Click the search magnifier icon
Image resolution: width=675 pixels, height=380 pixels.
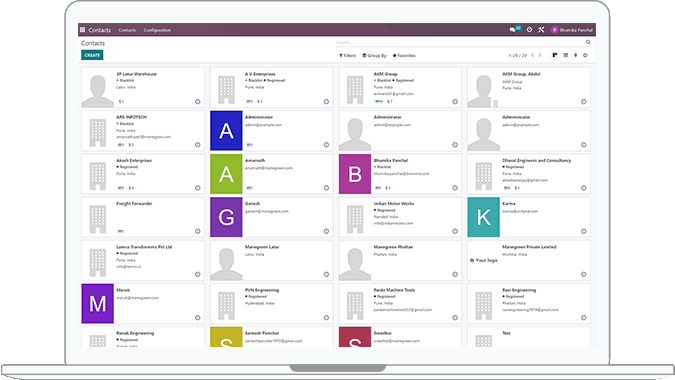[x=588, y=42]
